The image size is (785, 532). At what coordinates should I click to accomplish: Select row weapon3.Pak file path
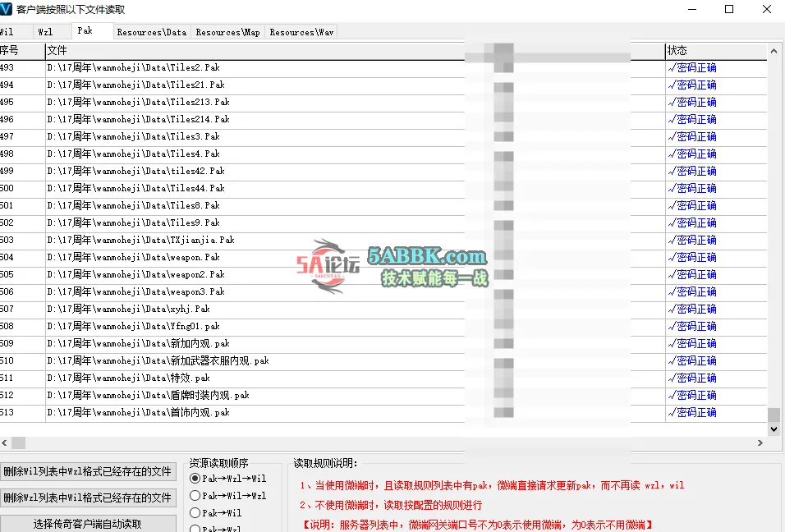coord(135,291)
